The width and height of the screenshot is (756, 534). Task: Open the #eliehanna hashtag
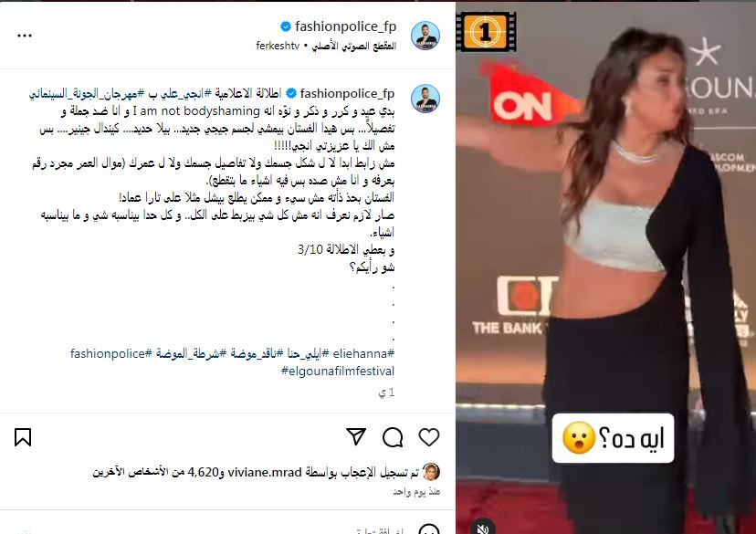[363, 353]
